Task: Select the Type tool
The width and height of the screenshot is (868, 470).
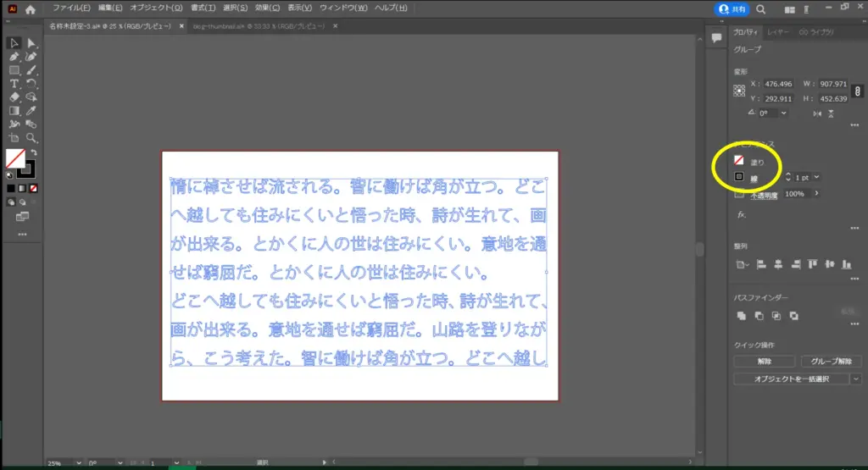Action: pos(14,84)
